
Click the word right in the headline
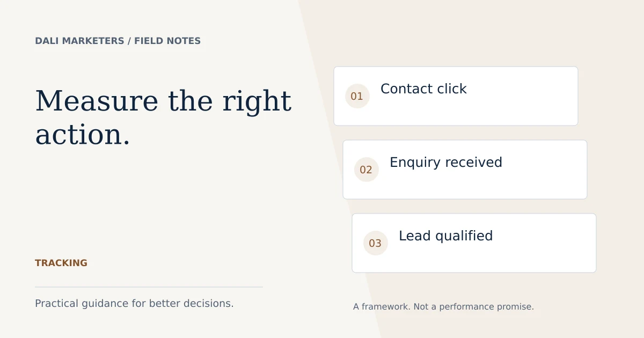tap(257, 102)
